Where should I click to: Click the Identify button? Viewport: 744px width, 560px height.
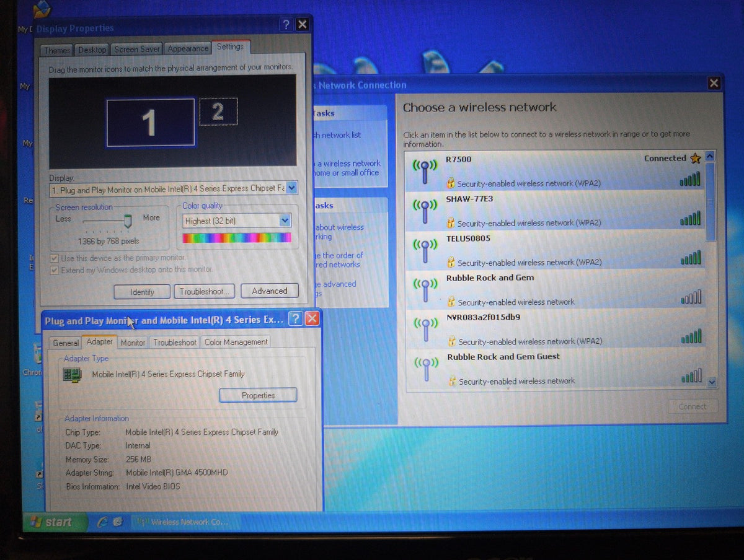pos(143,292)
